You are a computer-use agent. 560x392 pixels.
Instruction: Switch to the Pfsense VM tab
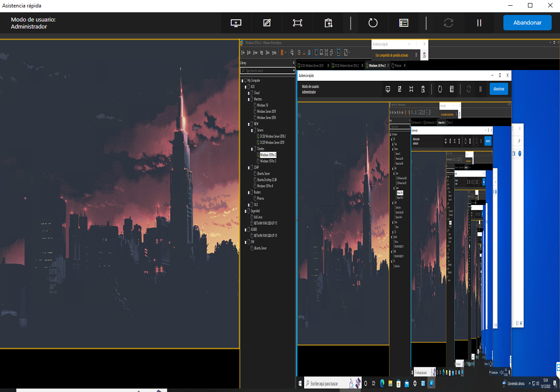397,65
